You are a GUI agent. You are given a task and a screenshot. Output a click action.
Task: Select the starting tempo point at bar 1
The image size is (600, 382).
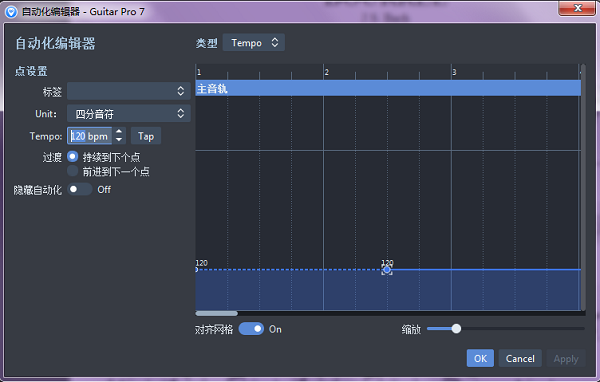click(196, 270)
